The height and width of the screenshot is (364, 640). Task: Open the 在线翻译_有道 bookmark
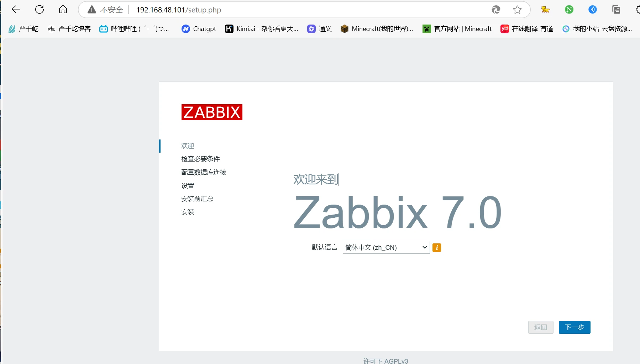coord(527,29)
